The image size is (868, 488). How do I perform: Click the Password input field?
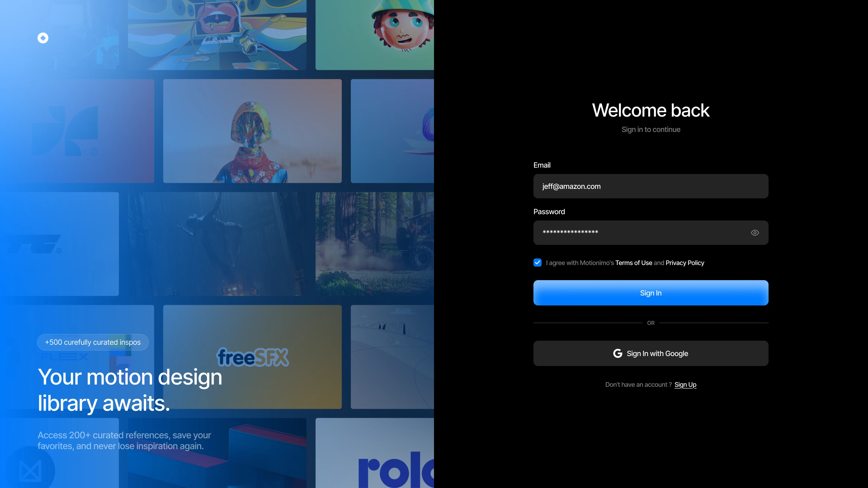[x=651, y=233]
